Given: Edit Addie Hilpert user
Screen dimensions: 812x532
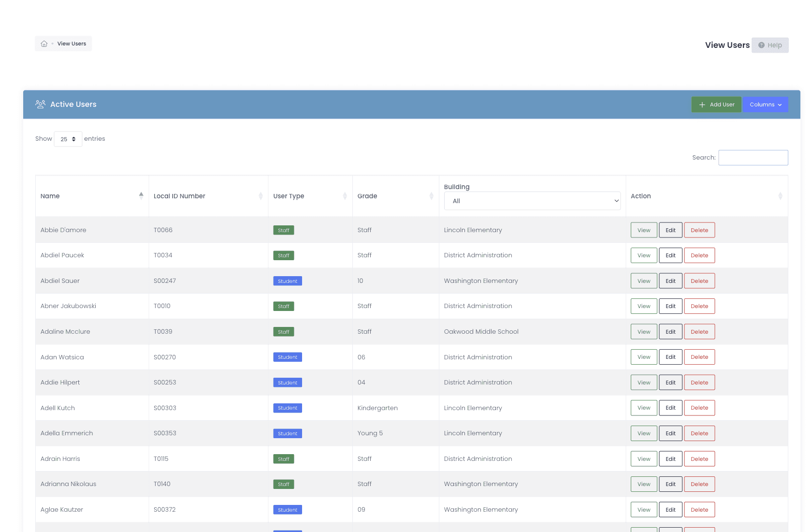Looking at the screenshot, I should tap(670, 383).
